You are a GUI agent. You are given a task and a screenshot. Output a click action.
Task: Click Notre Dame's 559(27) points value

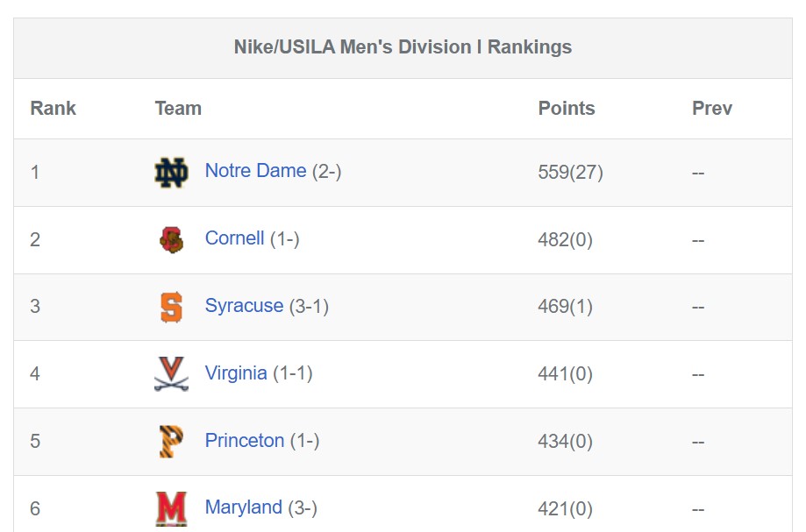click(x=571, y=172)
